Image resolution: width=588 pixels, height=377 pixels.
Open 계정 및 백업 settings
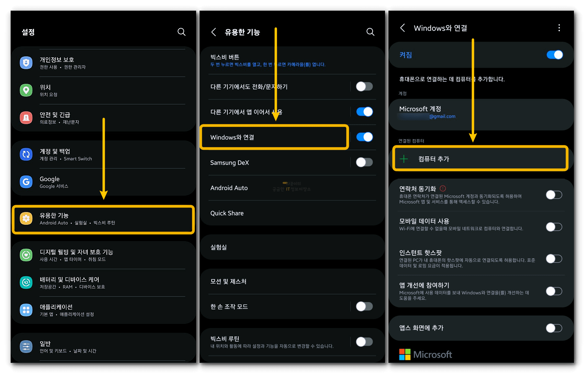tap(103, 155)
